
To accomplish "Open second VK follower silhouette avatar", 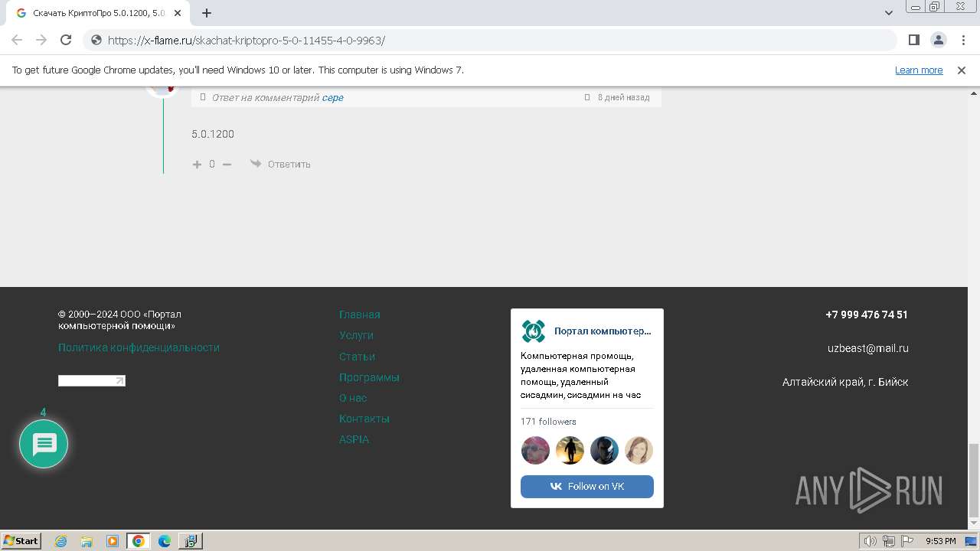I will 570,450.
